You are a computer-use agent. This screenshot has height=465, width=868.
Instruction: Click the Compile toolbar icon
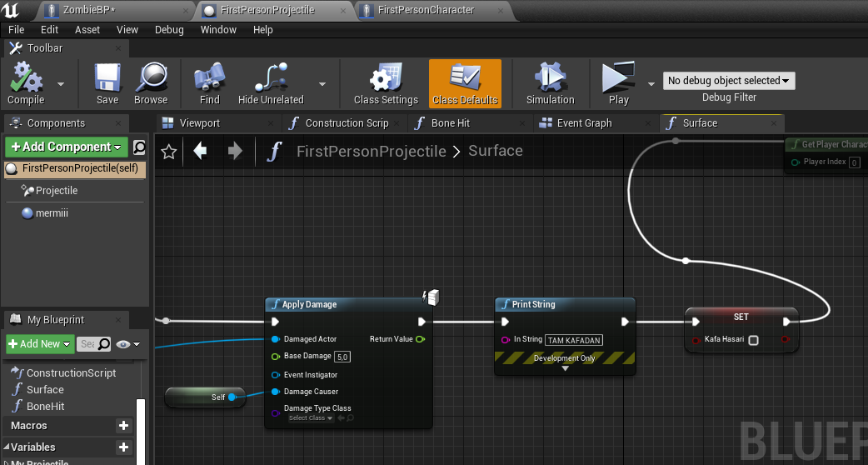point(26,77)
